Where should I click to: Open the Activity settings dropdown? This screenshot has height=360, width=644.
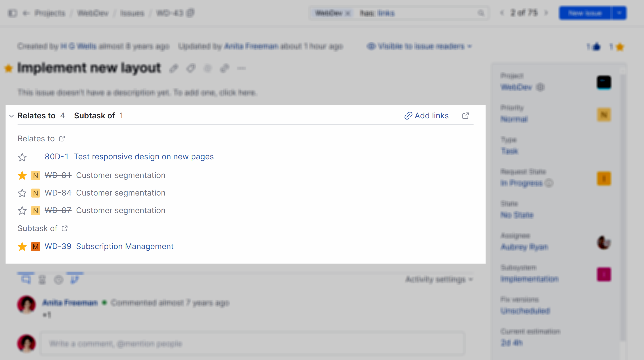(439, 279)
